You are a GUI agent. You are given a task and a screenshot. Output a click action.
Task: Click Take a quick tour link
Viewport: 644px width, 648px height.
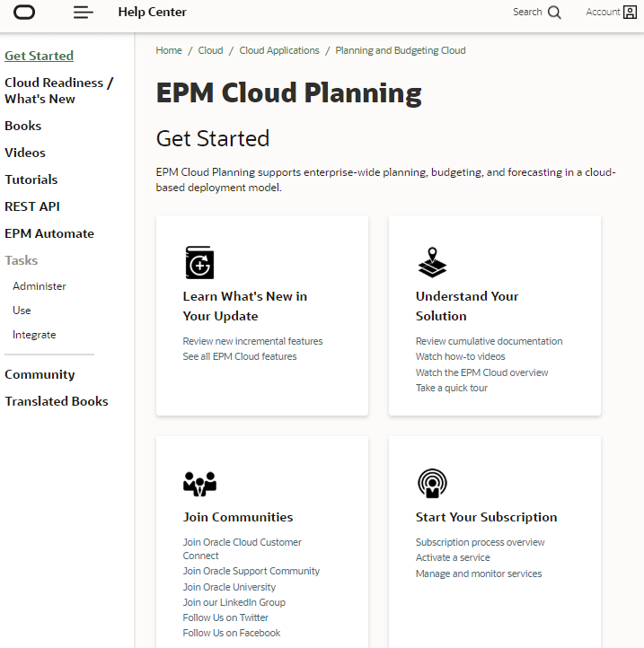click(452, 388)
